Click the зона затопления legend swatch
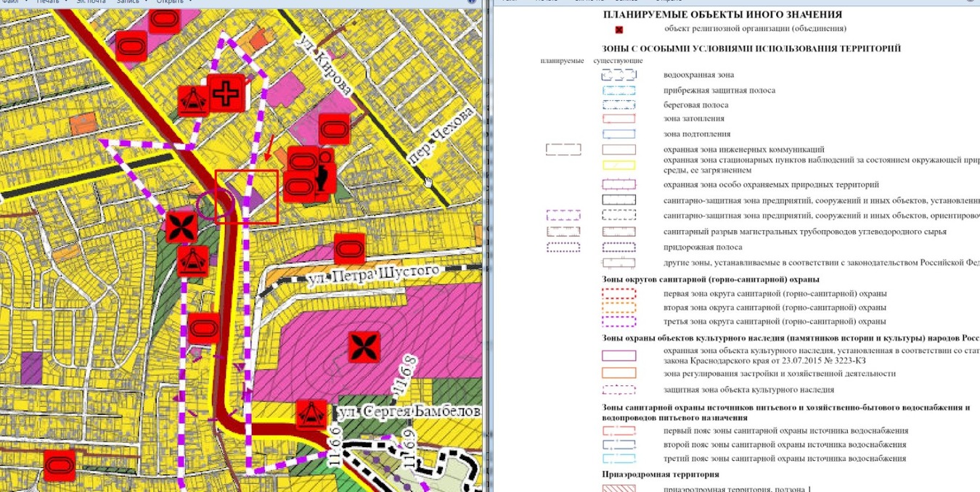Image resolution: width=980 pixels, height=492 pixels. pyautogui.click(x=618, y=119)
